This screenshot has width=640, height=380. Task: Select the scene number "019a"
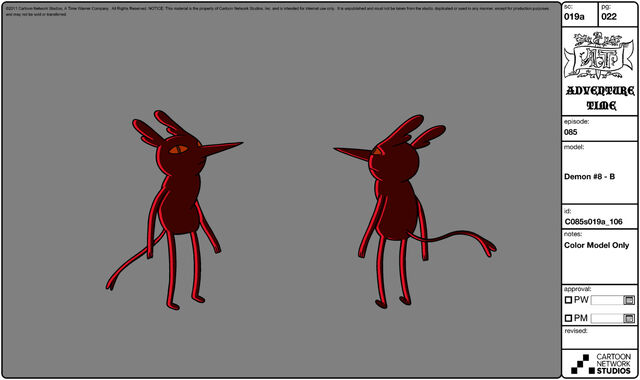click(x=574, y=17)
